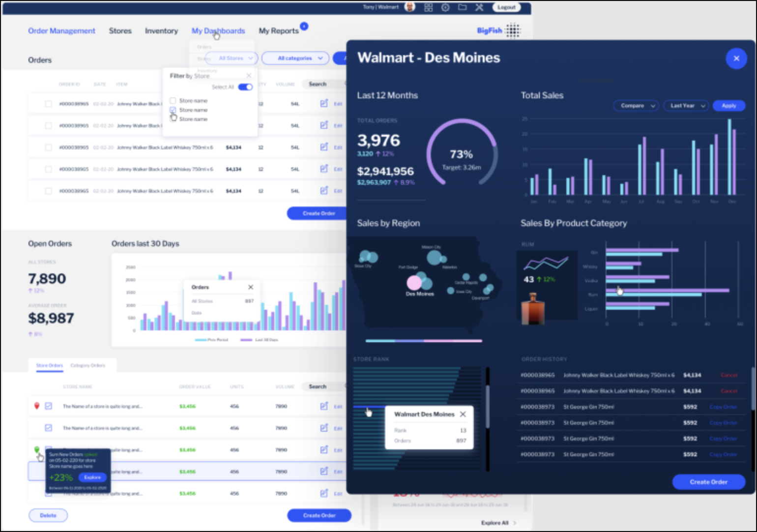The image size is (757, 532).
Task: Click the first Copy Order link
Action: coord(723,407)
